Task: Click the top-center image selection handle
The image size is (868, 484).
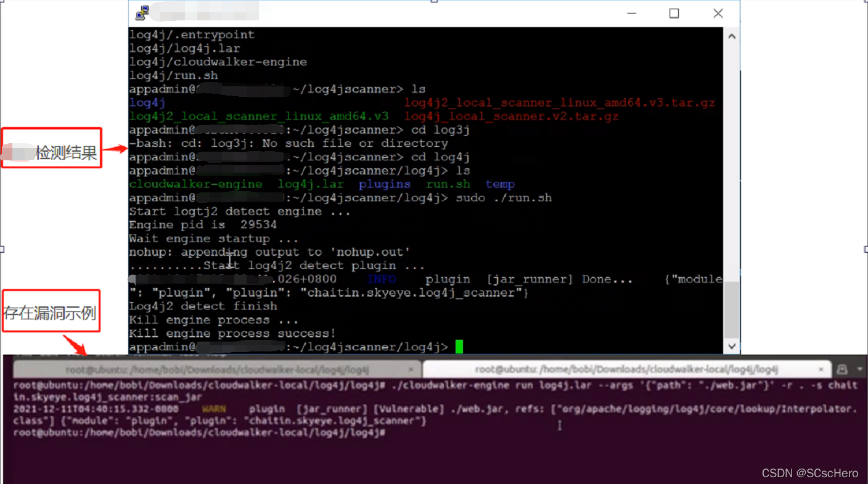Action: pos(434,1)
